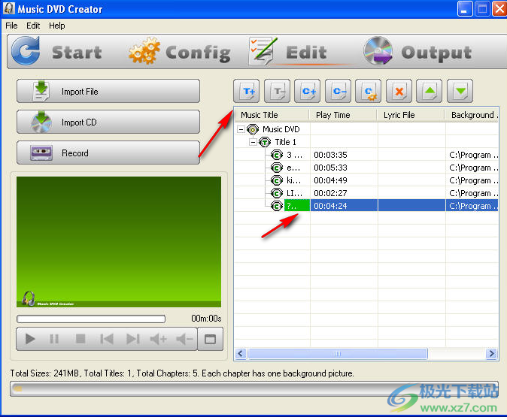Click the Pause button in player
507x420 pixels.
pyautogui.click(x=54, y=339)
